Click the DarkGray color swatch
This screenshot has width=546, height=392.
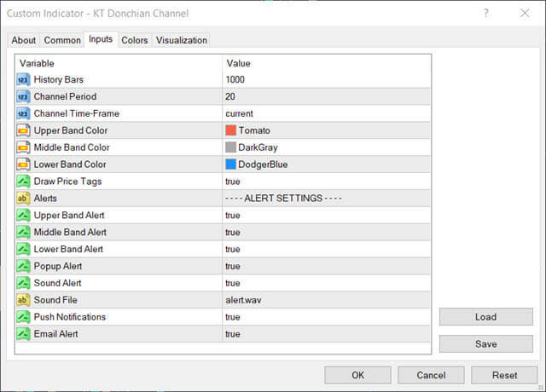click(x=231, y=147)
